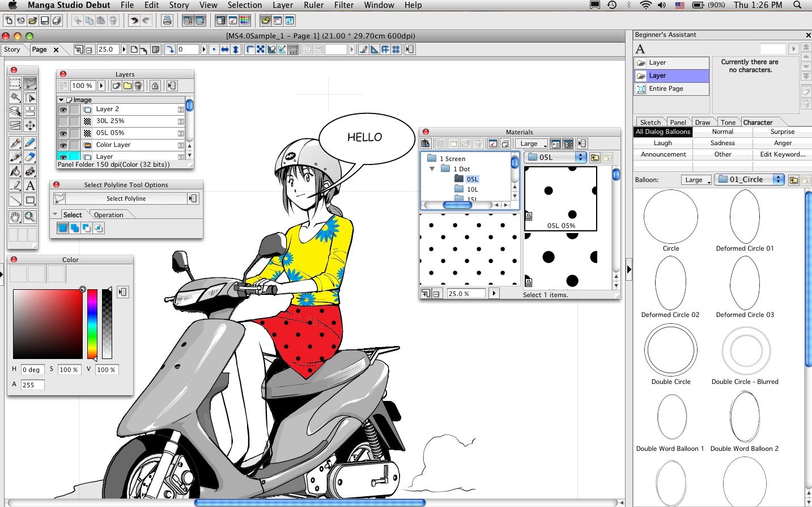The image size is (812, 507).
Task: Choose the Laugh balloon keyword
Action: [x=662, y=143]
